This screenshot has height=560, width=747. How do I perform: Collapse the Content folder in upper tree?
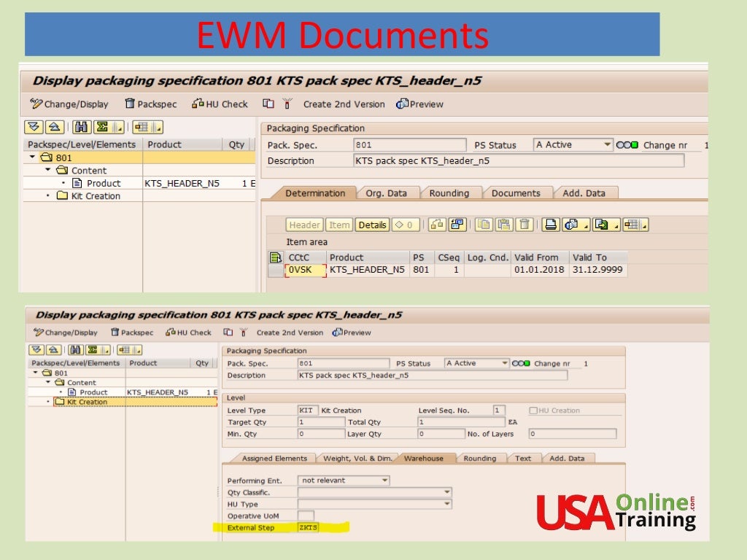click(x=47, y=169)
